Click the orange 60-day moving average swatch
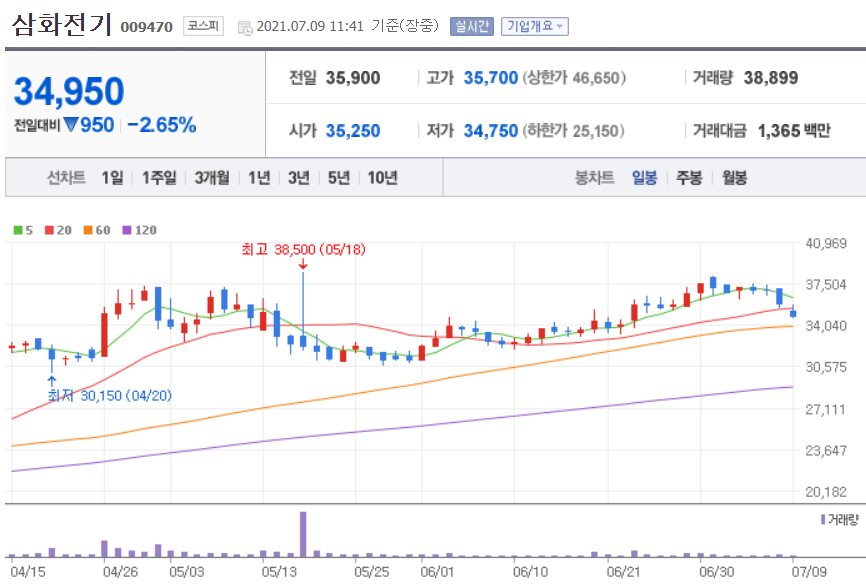Image resolution: width=866 pixels, height=587 pixels. click(88, 230)
